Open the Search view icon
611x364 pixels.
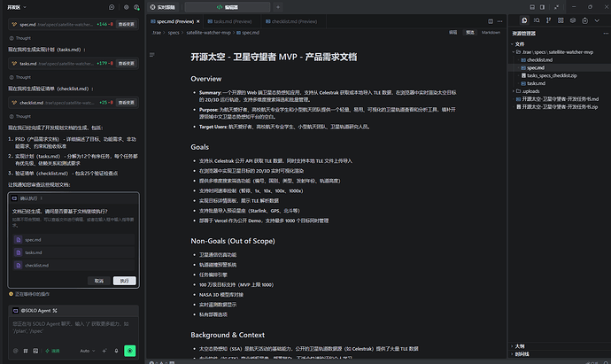[x=537, y=20]
